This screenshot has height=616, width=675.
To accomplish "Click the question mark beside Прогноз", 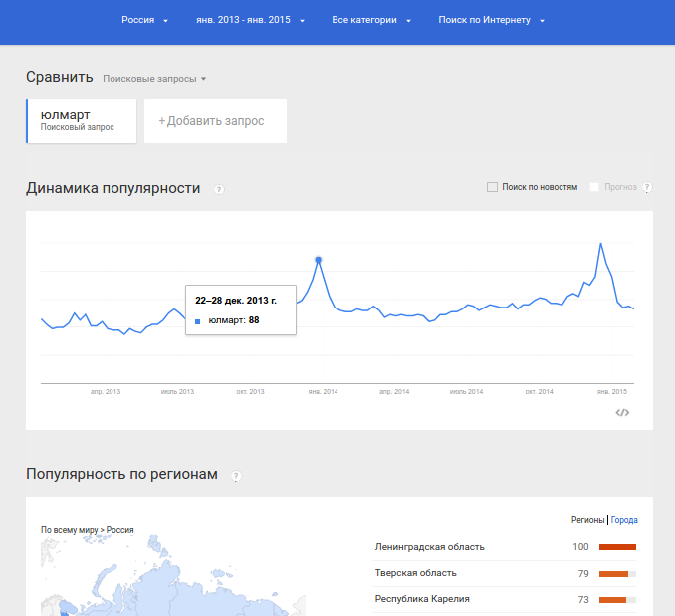I will coord(646,187).
